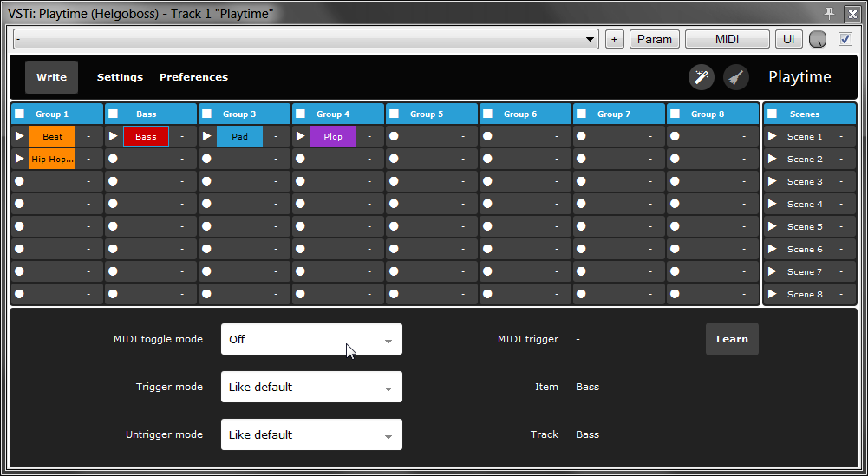Click the Param button
Screen dimensions: 868x476
click(x=655, y=39)
